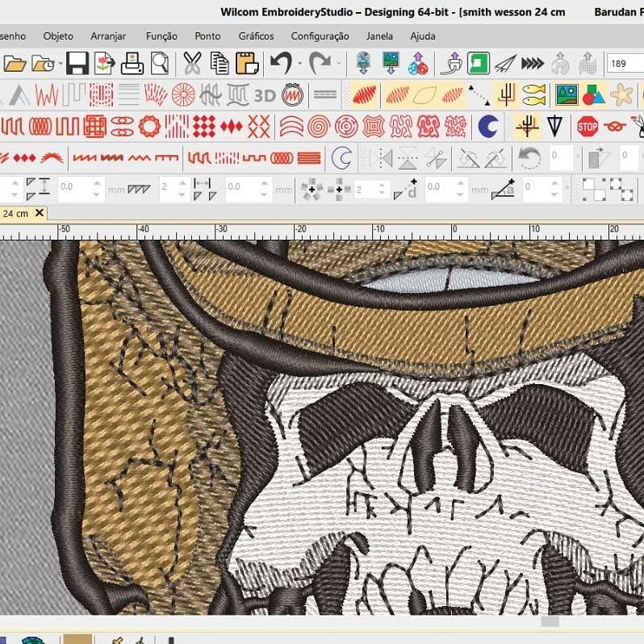This screenshot has height=644, width=644.
Task: Click the paper airplane send icon
Action: coord(505,64)
